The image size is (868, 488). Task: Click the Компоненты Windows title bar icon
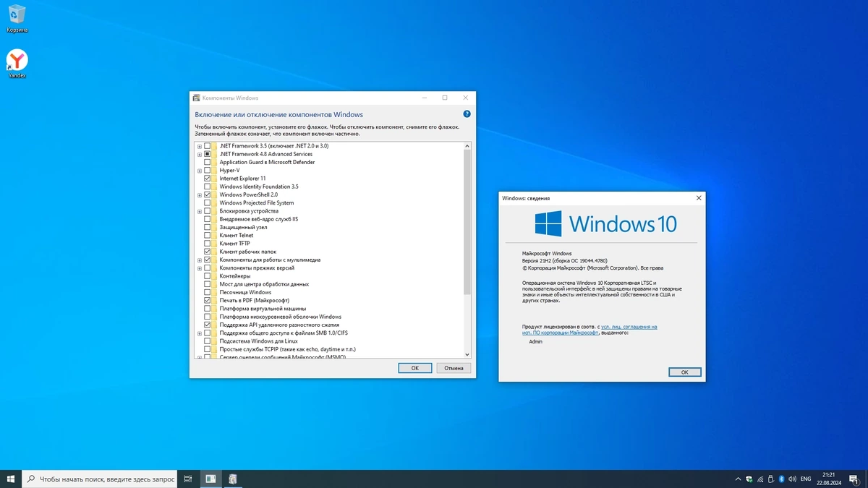196,98
